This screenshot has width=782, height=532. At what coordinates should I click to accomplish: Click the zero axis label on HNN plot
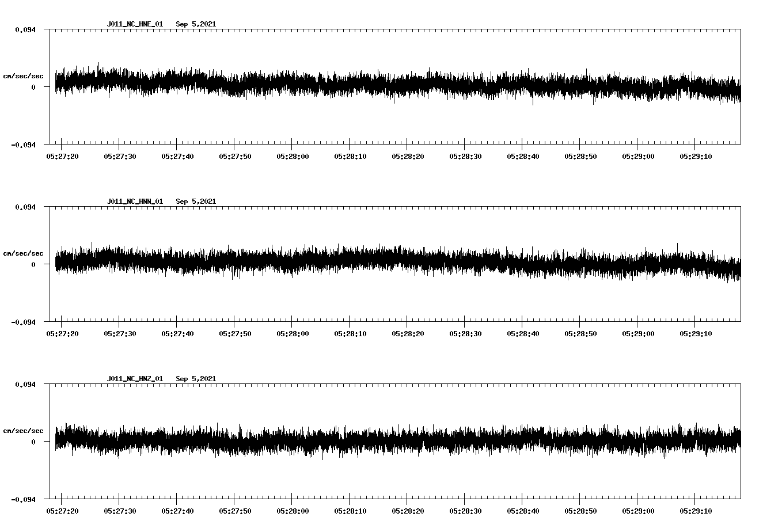[33, 264]
